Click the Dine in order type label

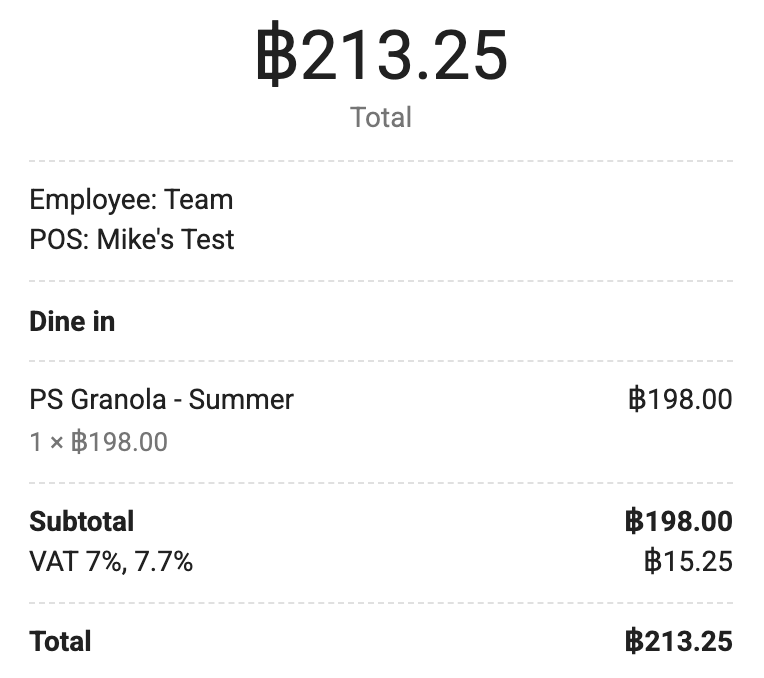coord(72,322)
